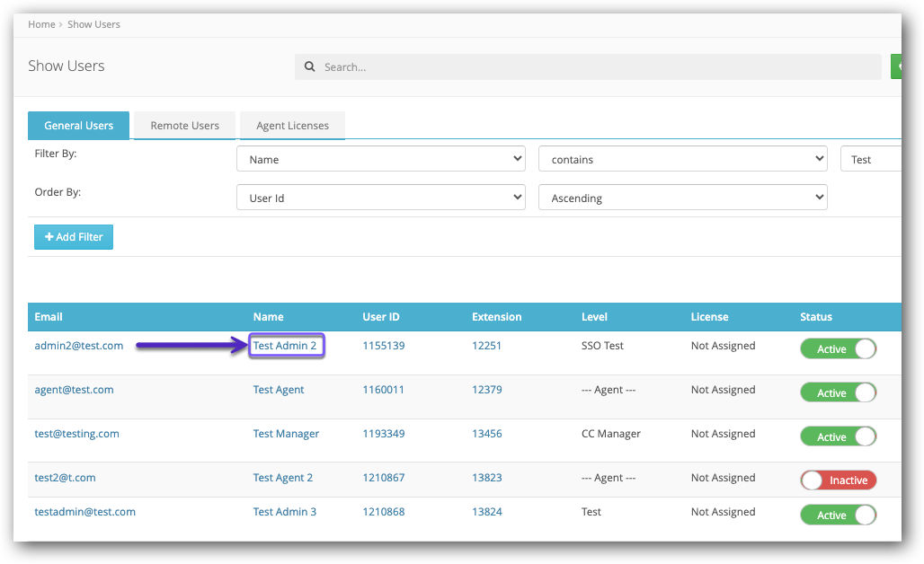Expand the Order By User Id dropdown

(x=381, y=198)
